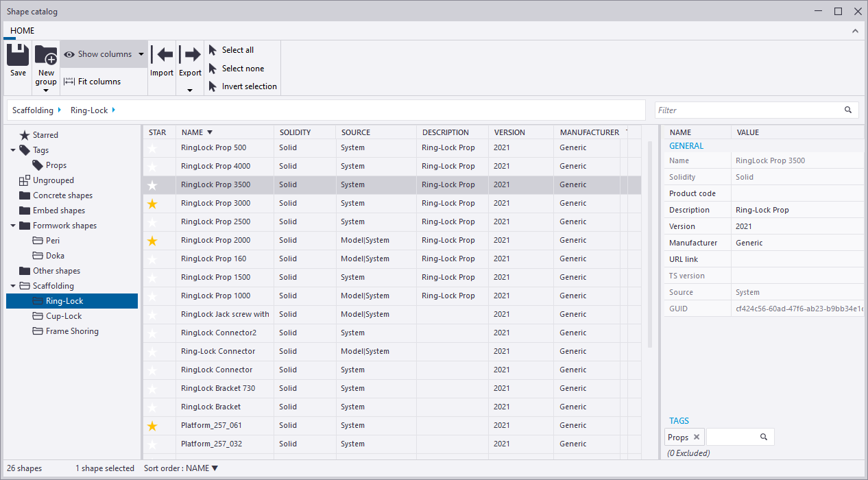Image resolution: width=868 pixels, height=480 pixels.
Task: Collapse the Scaffolding tree node
Action: point(13,286)
